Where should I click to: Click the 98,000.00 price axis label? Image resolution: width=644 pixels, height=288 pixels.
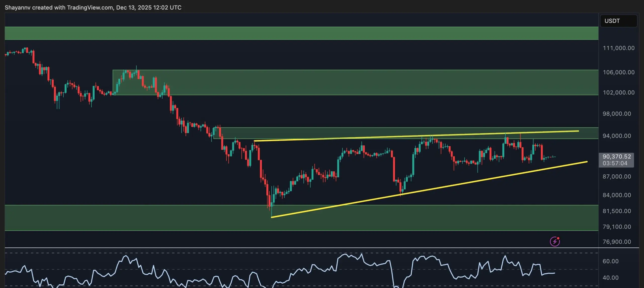tap(617, 114)
